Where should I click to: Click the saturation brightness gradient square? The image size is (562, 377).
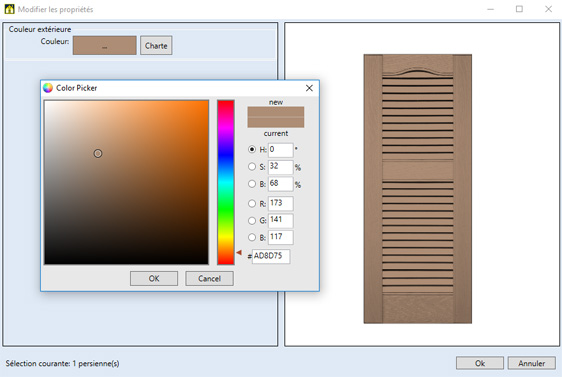point(126,182)
